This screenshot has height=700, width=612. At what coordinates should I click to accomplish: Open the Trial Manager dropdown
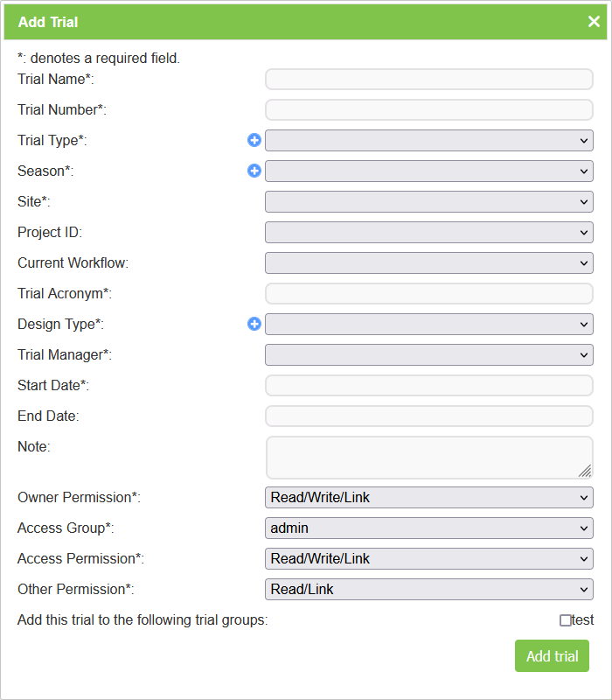click(x=428, y=354)
